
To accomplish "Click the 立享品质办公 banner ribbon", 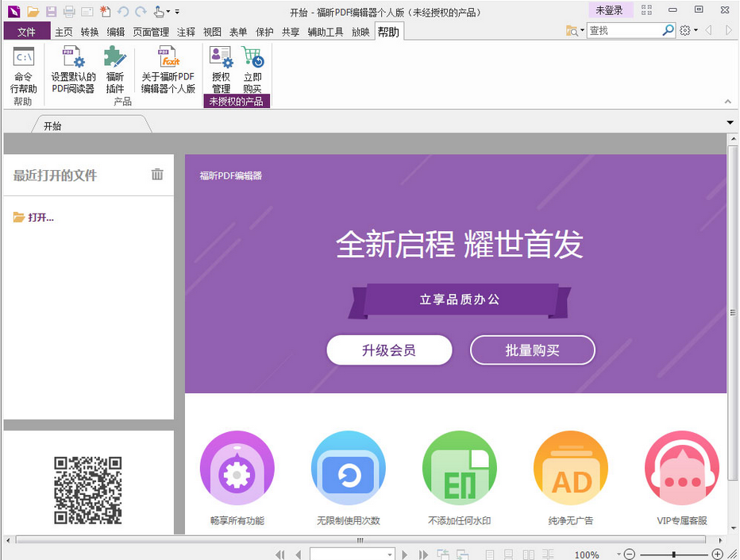I will click(x=459, y=299).
